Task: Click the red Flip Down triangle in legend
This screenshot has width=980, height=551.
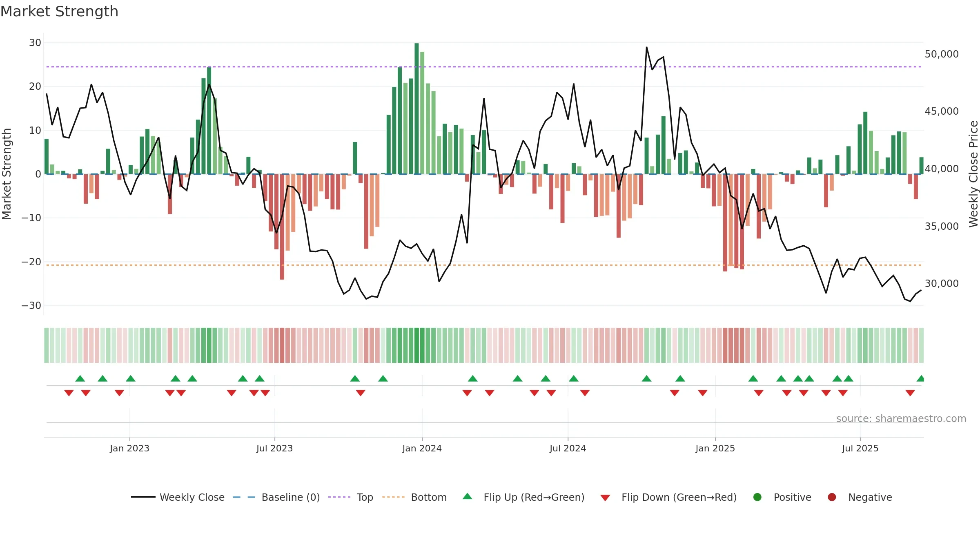Action: tap(605, 498)
